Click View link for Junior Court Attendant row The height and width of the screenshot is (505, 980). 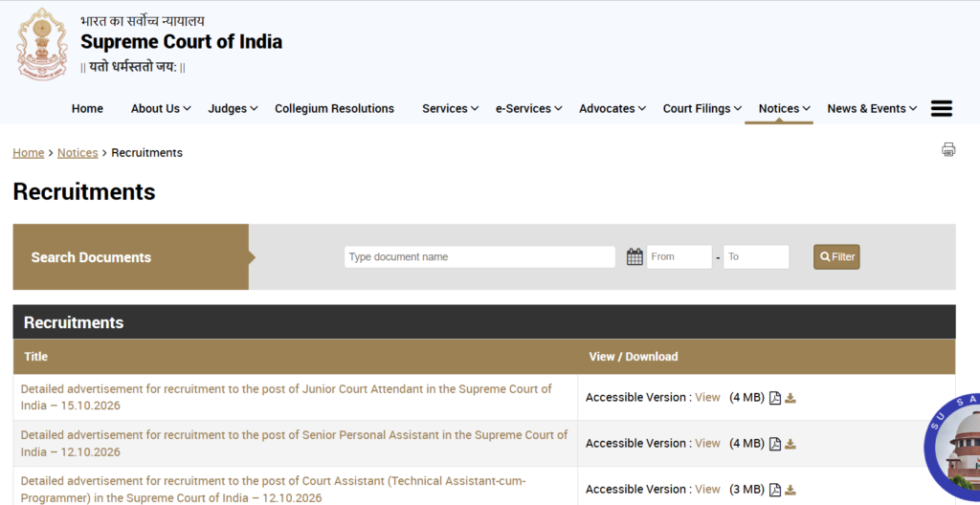(x=707, y=398)
